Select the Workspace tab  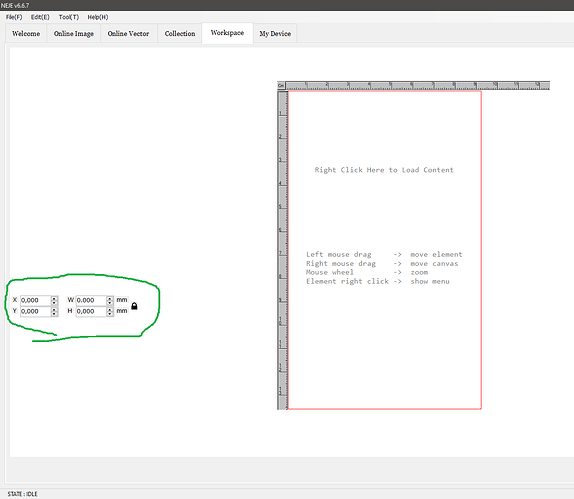(x=227, y=33)
